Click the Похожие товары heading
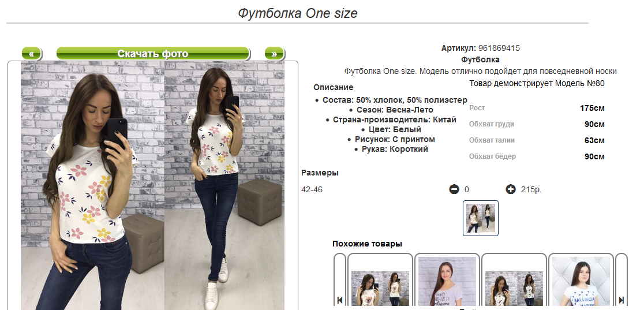Viewport: 644px width, 310px height. [367, 244]
